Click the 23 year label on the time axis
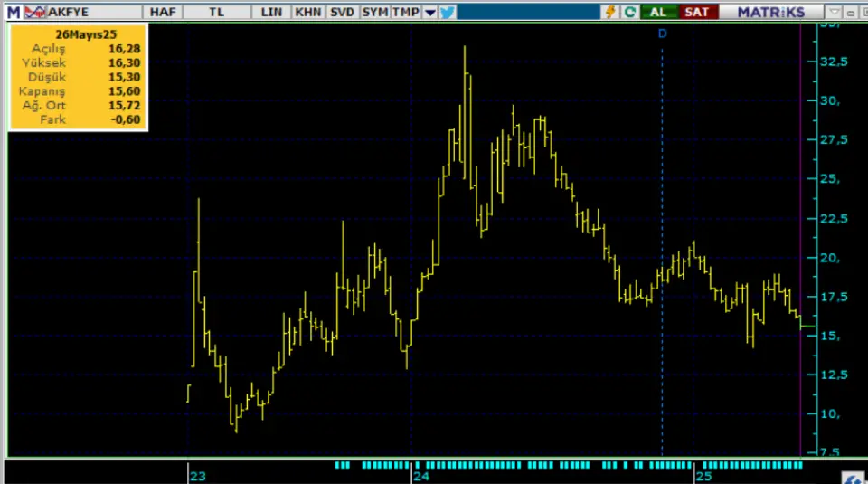The width and height of the screenshot is (868, 484). pyautogui.click(x=198, y=476)
